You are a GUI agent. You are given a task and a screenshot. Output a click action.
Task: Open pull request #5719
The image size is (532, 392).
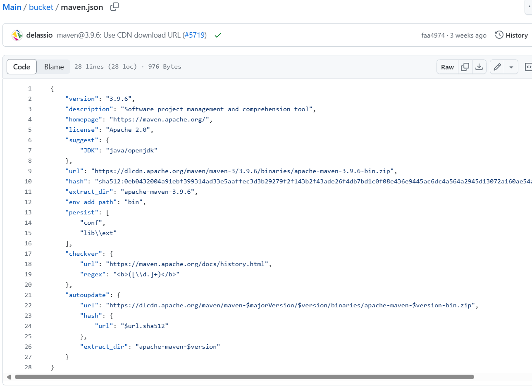194,35
